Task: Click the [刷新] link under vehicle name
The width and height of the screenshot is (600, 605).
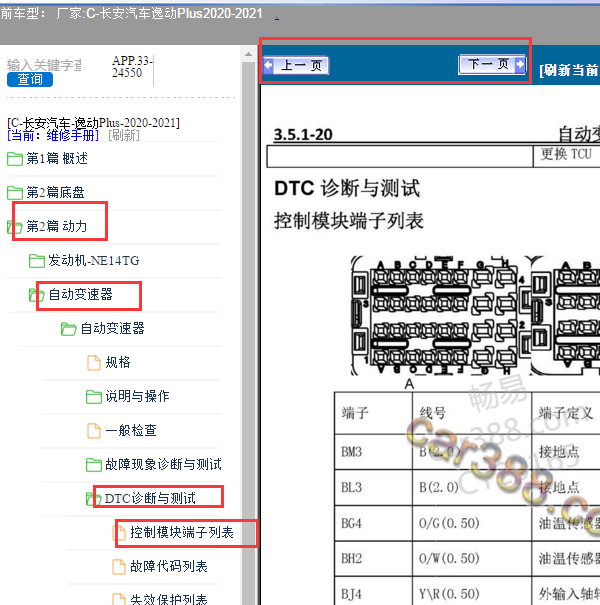Action: tap(123, 135)
